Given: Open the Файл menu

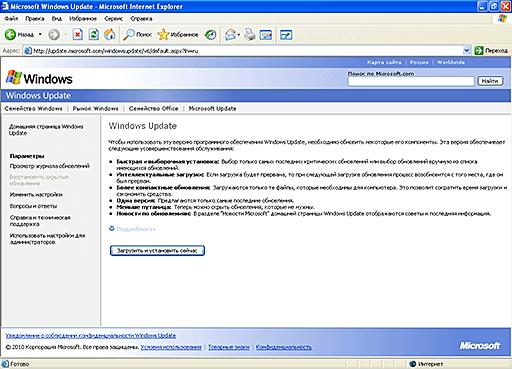Looking at the screenshot, I should (x=11, y=19).
